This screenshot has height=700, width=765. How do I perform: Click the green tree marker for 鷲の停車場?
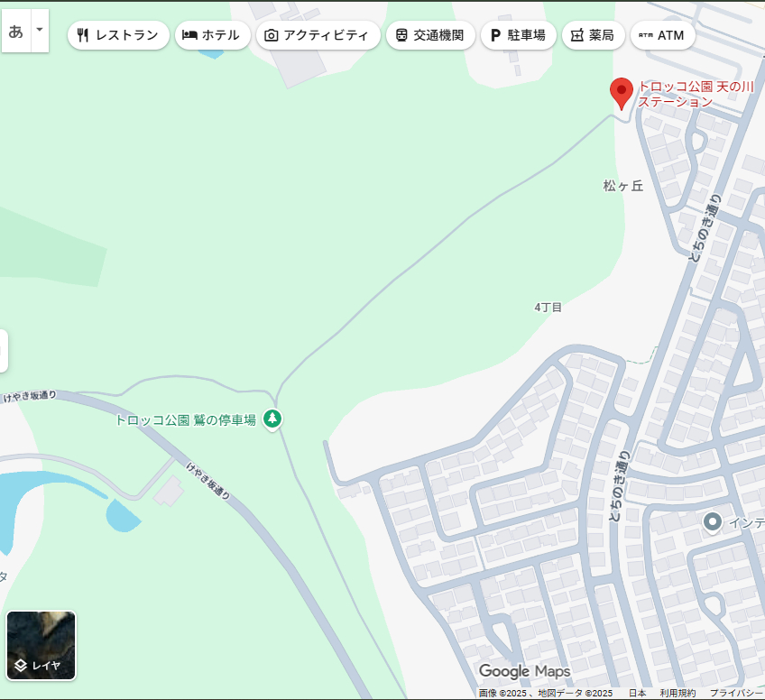pos(272,419)
